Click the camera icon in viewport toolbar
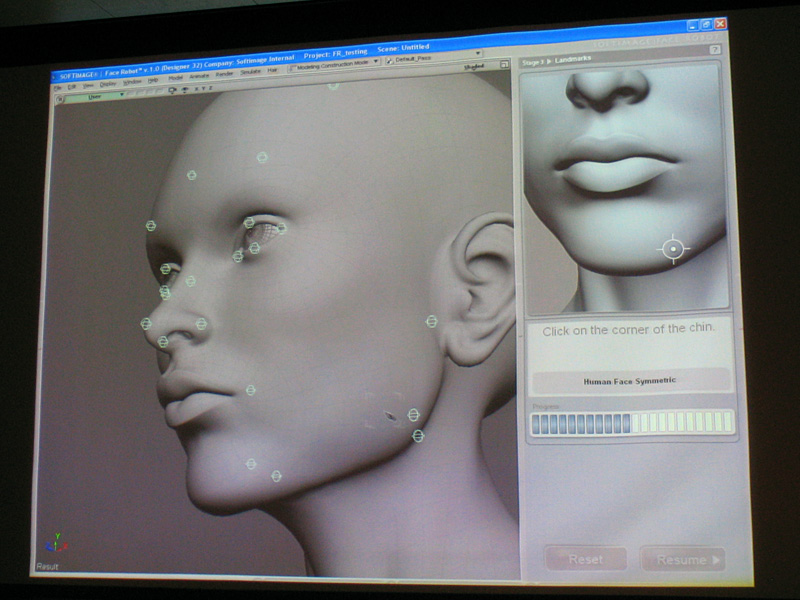The height and width of the screenshot is (600, 800). (172, 91)
